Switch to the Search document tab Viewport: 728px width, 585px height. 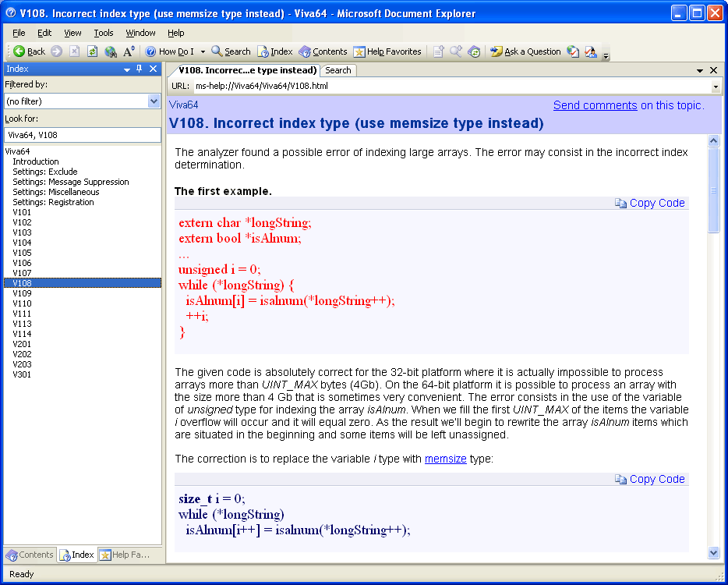pos(338,70)
